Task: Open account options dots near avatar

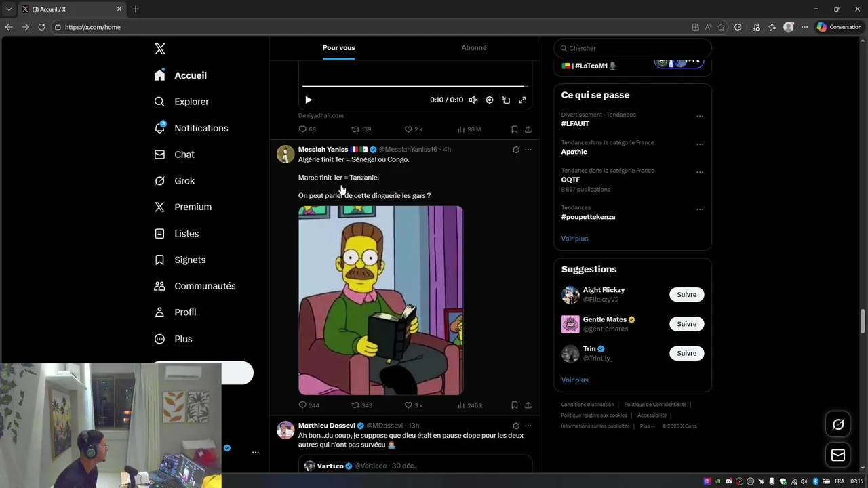Action: tap(256, 452)
